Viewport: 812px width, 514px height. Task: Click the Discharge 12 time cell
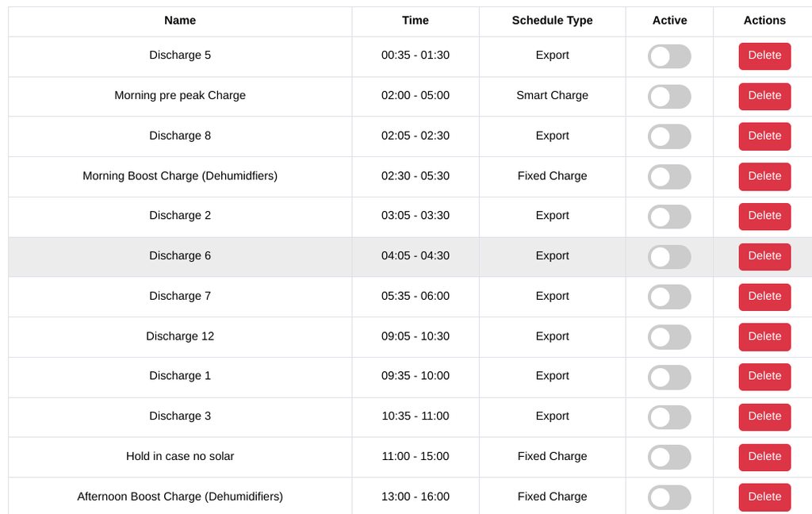pos(415,336)
